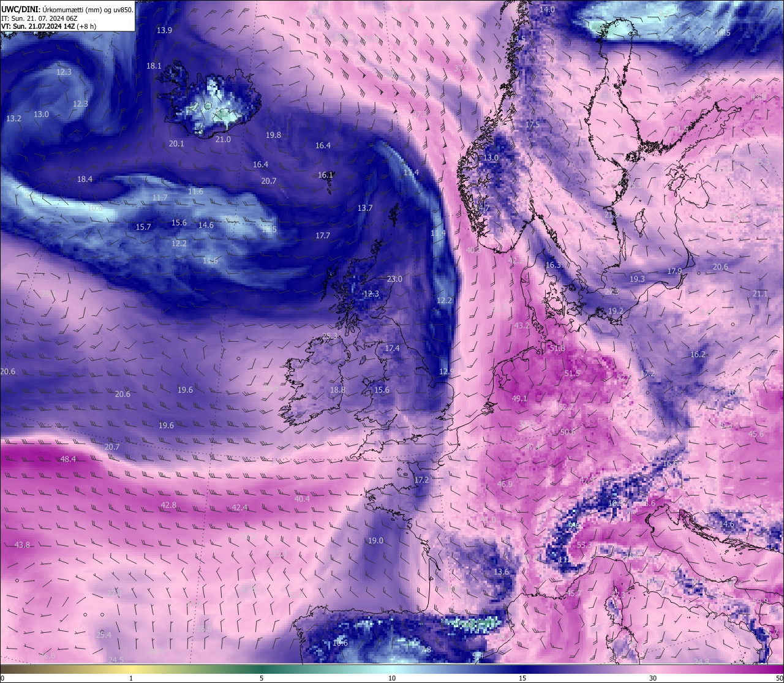Image resolution: width=784 pixels, height=683 pixels.
Task: Click the 16.3 value label
Action: click(x=553, y=265)
